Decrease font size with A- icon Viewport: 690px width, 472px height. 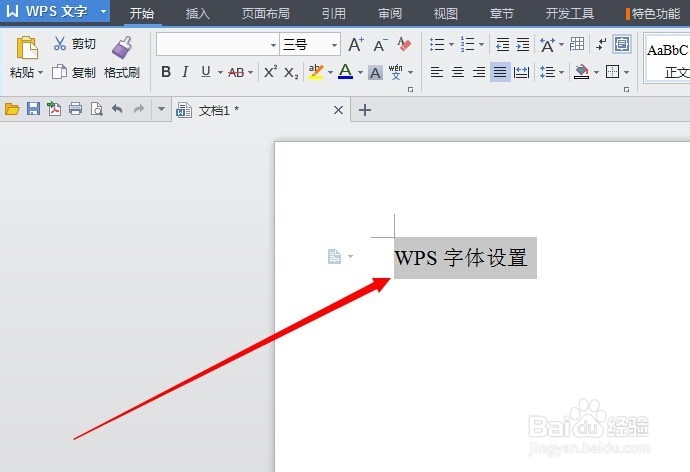tap(380, 44)
